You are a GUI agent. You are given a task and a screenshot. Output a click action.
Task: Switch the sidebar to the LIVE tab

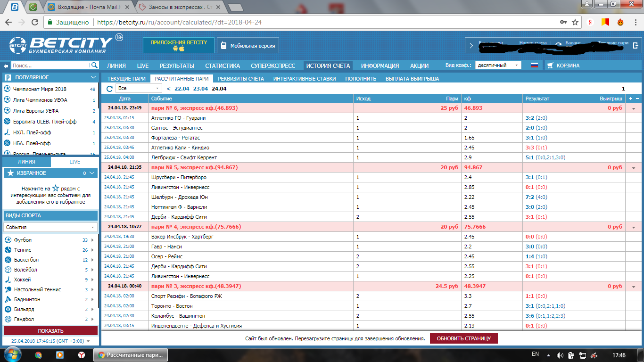75,162
